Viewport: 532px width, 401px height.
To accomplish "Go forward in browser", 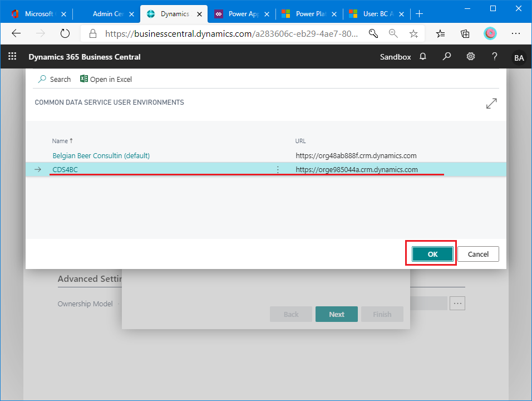I will coord(41,33).
